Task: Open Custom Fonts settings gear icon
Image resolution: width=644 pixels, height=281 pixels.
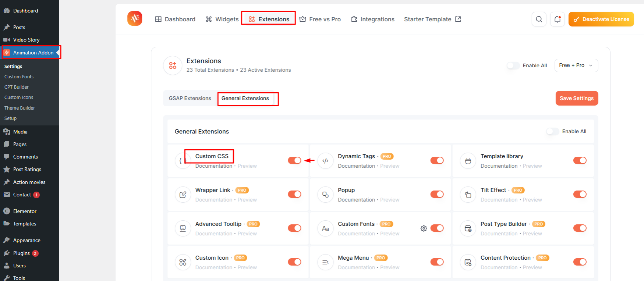Action: coord(424,228)
